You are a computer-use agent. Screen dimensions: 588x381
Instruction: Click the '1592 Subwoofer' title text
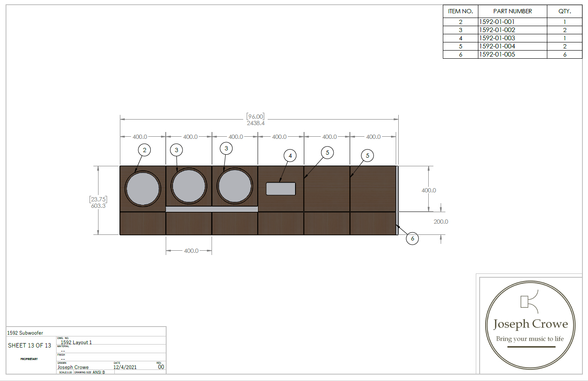tap(25, 333)
